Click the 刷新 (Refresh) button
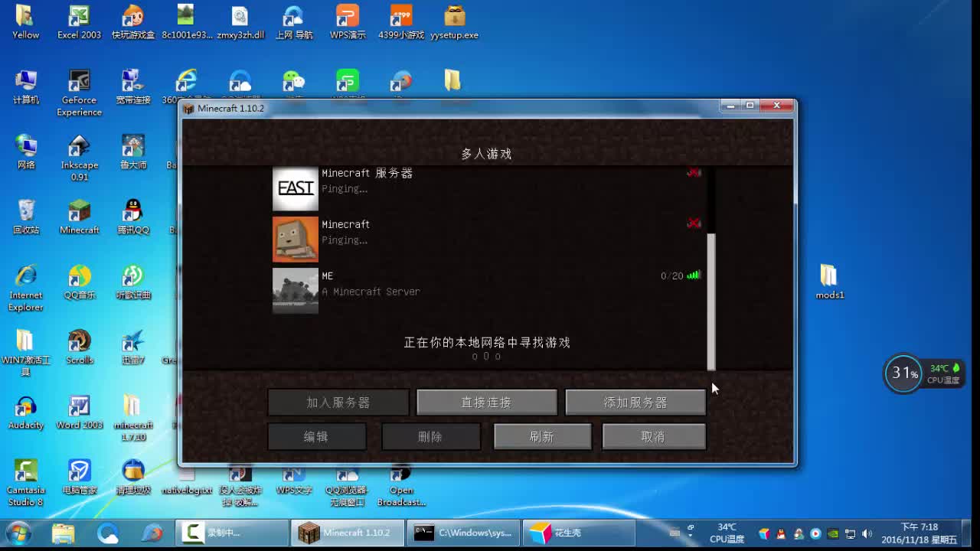Image resolution: width=980 pixels, height=551 pixels. pyautogui.click(x=542, y=436)
